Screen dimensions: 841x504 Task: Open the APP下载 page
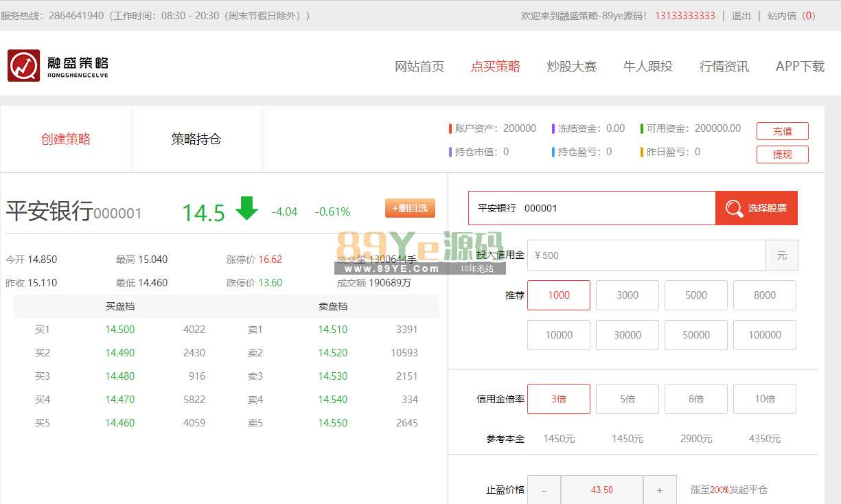click(x=800, y=67)
